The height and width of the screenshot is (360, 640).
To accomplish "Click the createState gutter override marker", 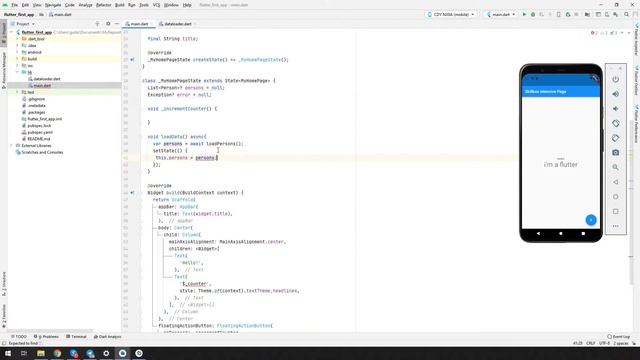I will [132, 60].
